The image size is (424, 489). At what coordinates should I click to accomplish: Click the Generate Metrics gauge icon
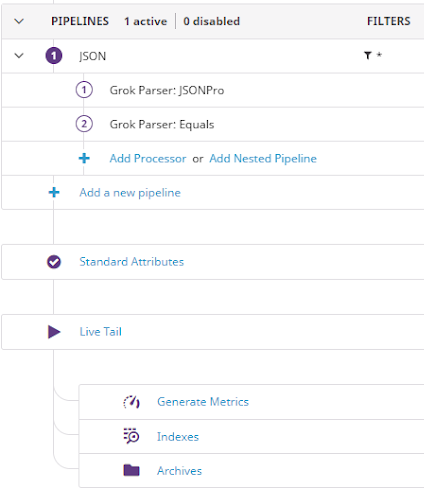tap(131, 402)
